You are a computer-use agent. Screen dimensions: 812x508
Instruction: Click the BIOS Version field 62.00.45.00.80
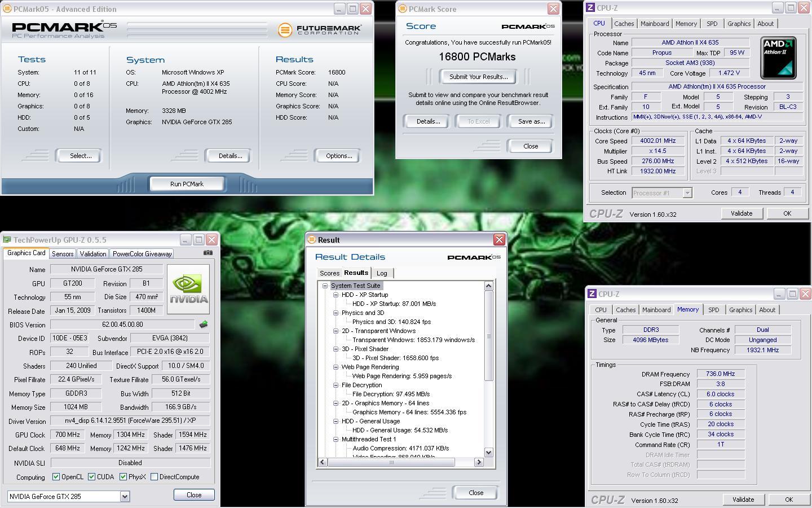[x=122, y=325]
